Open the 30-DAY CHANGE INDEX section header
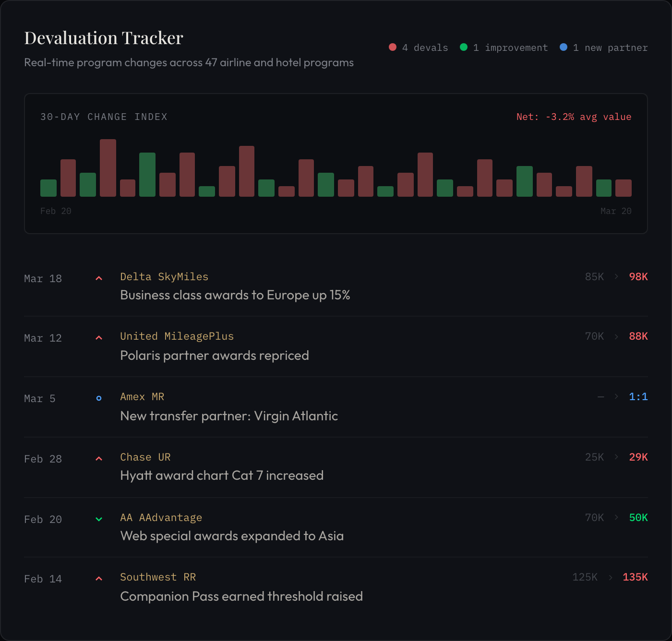The image size is (672, 641). point(104,117)
